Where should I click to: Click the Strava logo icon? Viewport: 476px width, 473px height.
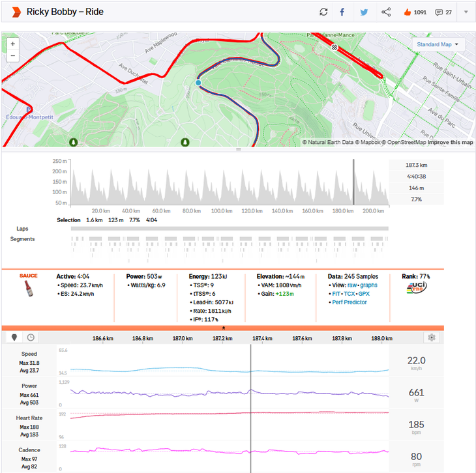click(x=14, y=12)
